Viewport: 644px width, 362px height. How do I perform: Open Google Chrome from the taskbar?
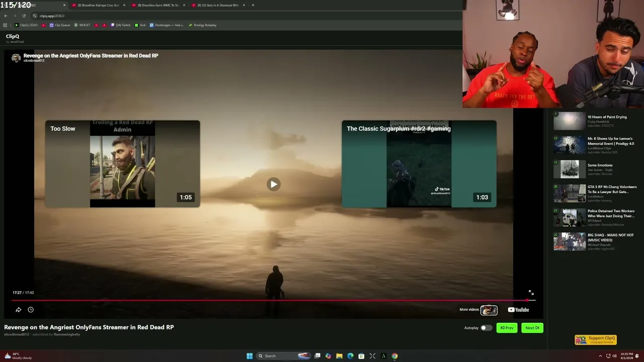(394, 356)
